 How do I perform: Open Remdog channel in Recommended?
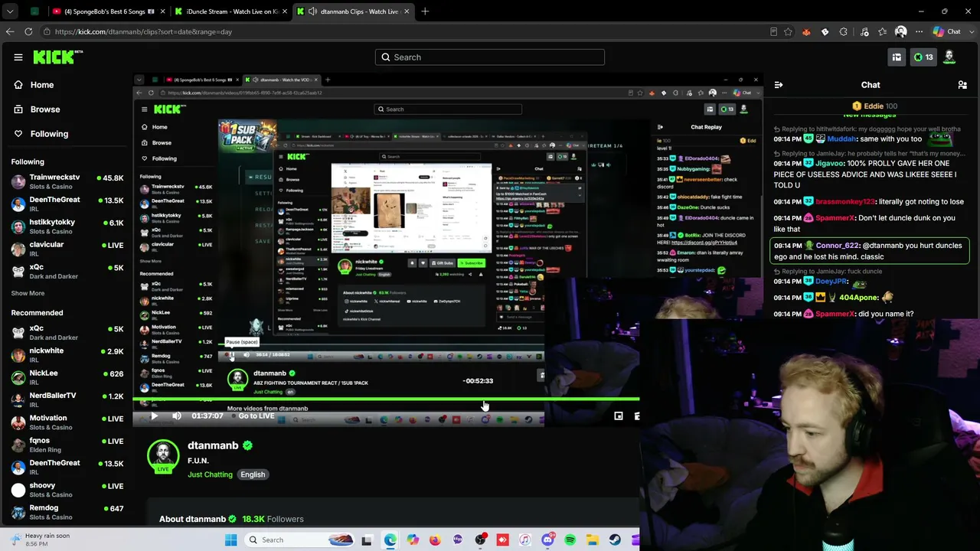[67, 511]
